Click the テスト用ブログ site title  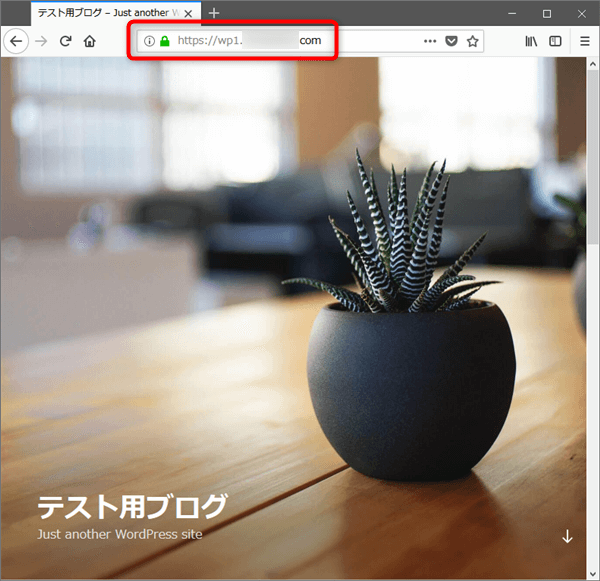[x=132, y=506]
